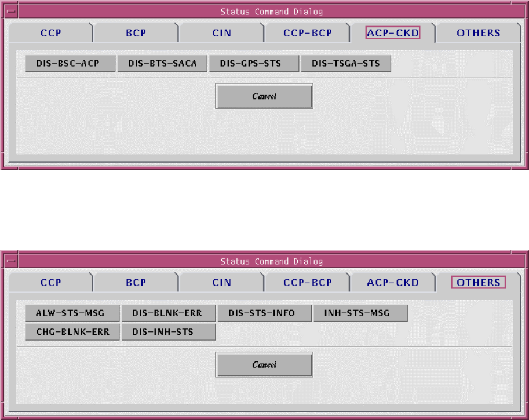The width and height of the screenshot is (529, 420).
Task: Run the DIS-STS-INFO command
Action: 264,313
